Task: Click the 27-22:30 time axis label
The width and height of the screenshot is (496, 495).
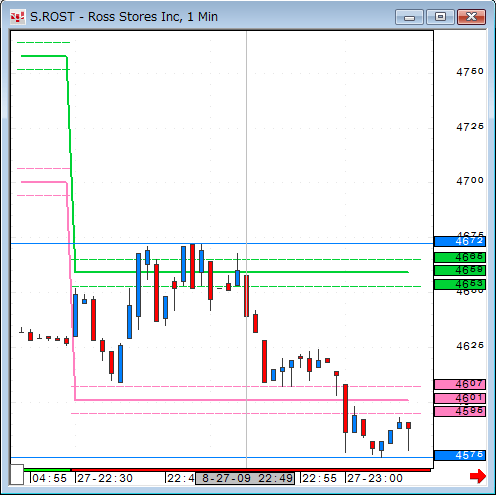Action: tap(105, 478)
